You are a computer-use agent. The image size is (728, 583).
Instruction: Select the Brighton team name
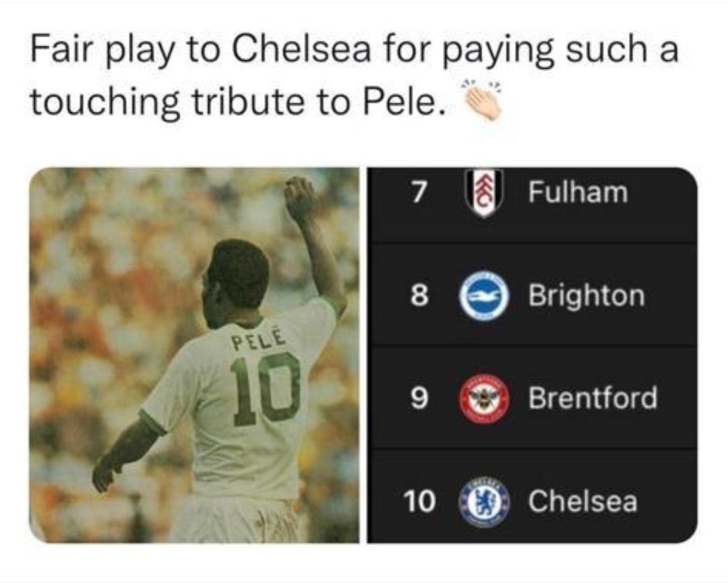pyautogui.click(x=586, y=296)
